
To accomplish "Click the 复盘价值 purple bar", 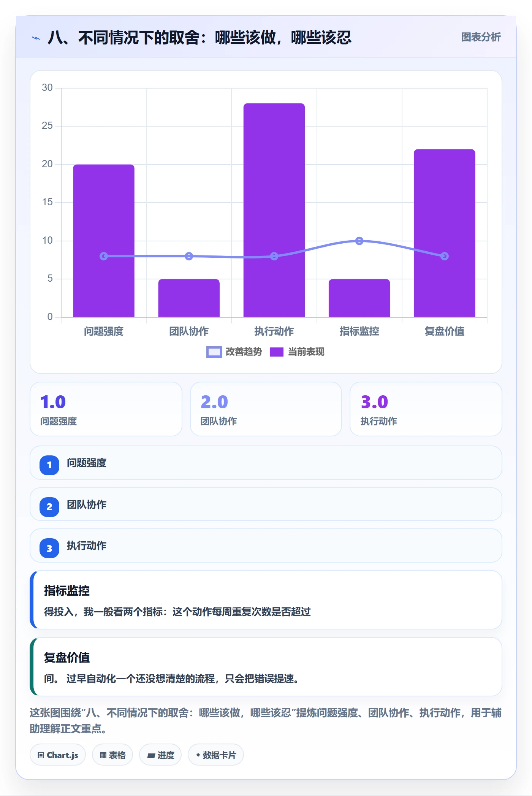I will [x=444, y=233].
